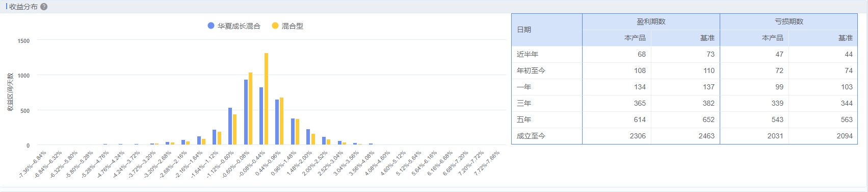
Task: Click the help icon beside 收益分布
Action: pos(44,7)
